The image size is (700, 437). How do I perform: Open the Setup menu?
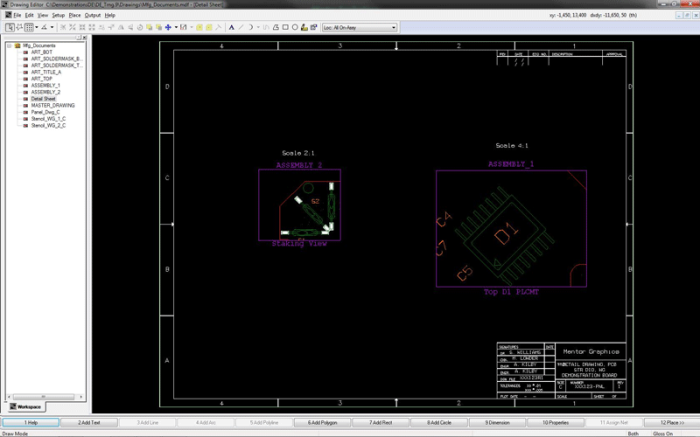pos(58,15)
